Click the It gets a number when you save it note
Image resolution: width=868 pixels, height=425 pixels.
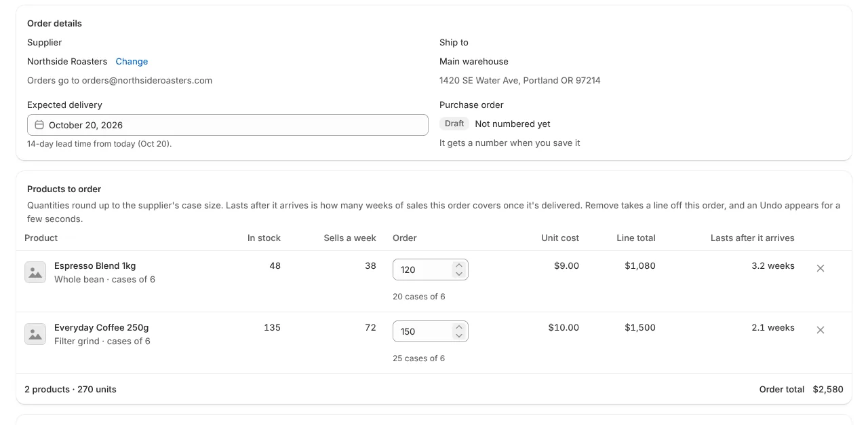point(509,143)
